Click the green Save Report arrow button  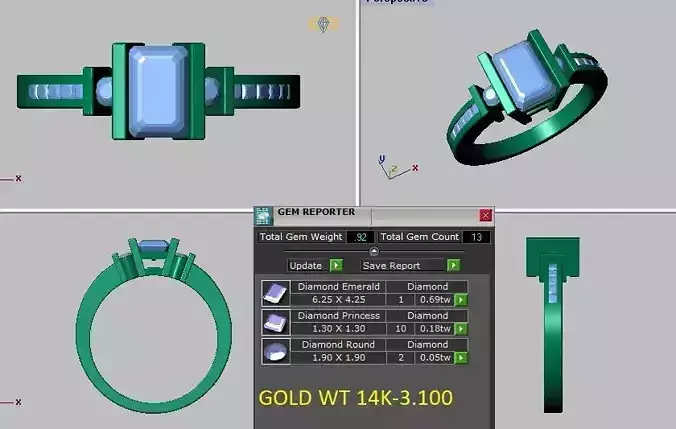click(x=453, y=265)
